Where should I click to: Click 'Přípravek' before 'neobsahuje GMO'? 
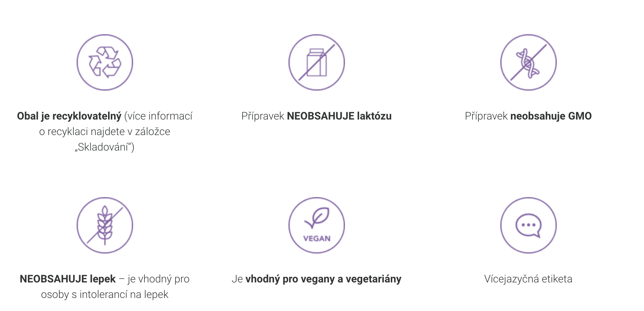pyautogui.click(x=486, y=116)
